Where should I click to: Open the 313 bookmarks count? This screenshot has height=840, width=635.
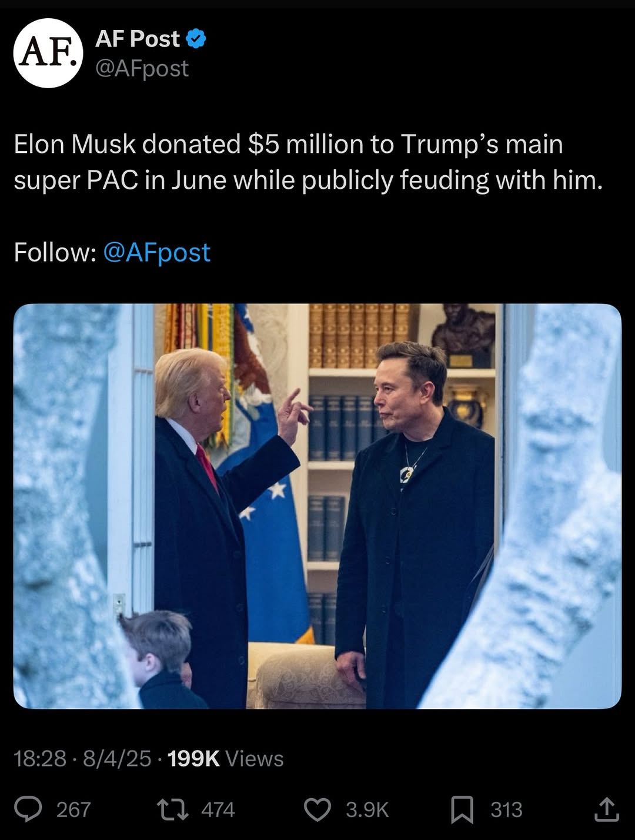point(506,809)
